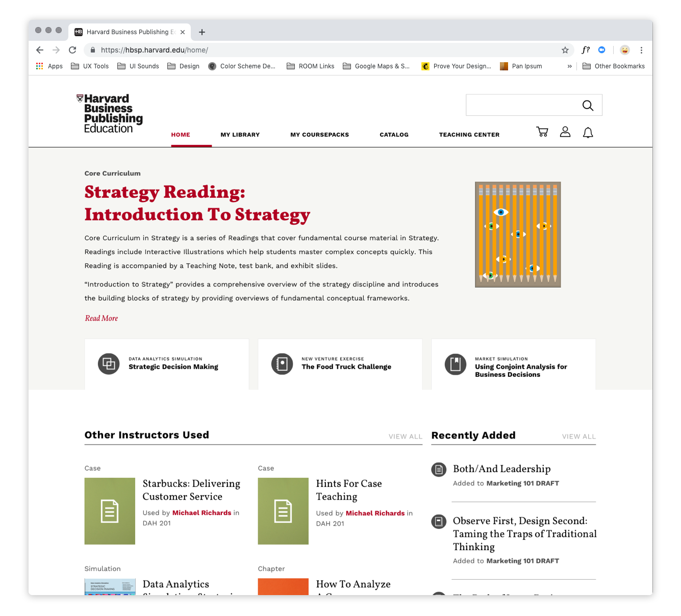Click the site search input field

524,105
